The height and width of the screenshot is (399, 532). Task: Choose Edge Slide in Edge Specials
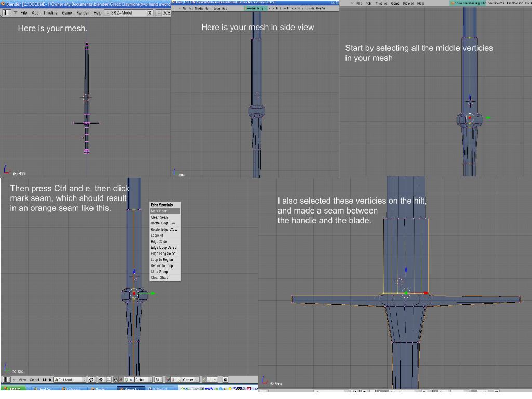[x=165, y=241]
